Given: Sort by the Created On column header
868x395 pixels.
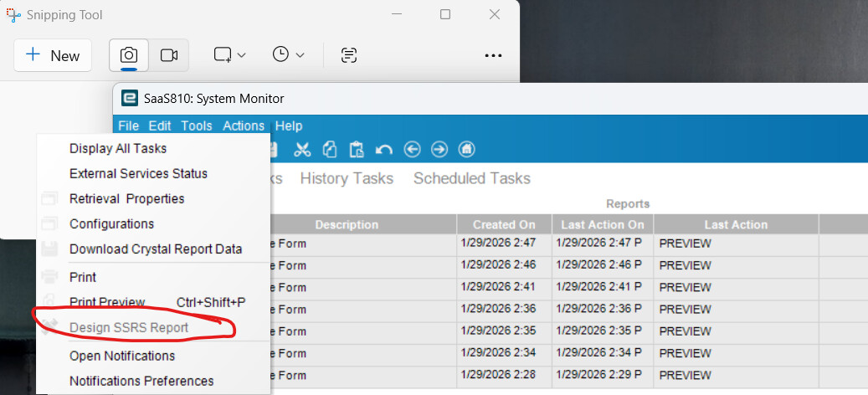Looking at the screenshot, I should tap(504, 224).
